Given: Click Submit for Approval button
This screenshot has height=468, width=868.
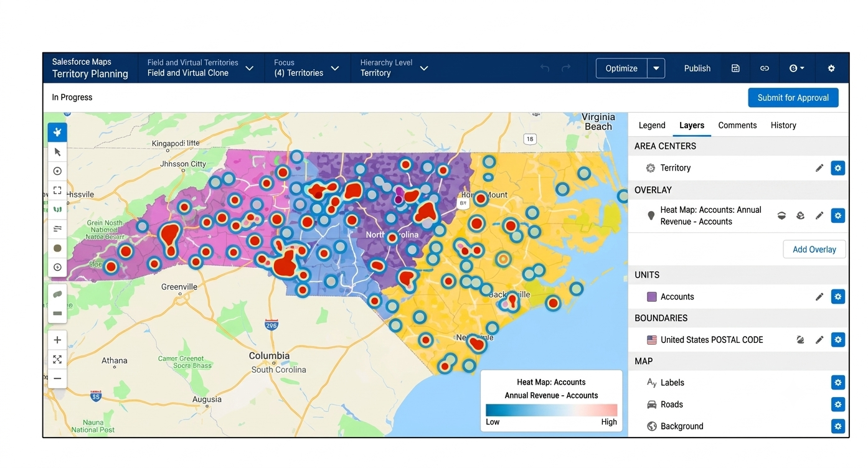Looking at the screenshot, I should click(793, 98).
